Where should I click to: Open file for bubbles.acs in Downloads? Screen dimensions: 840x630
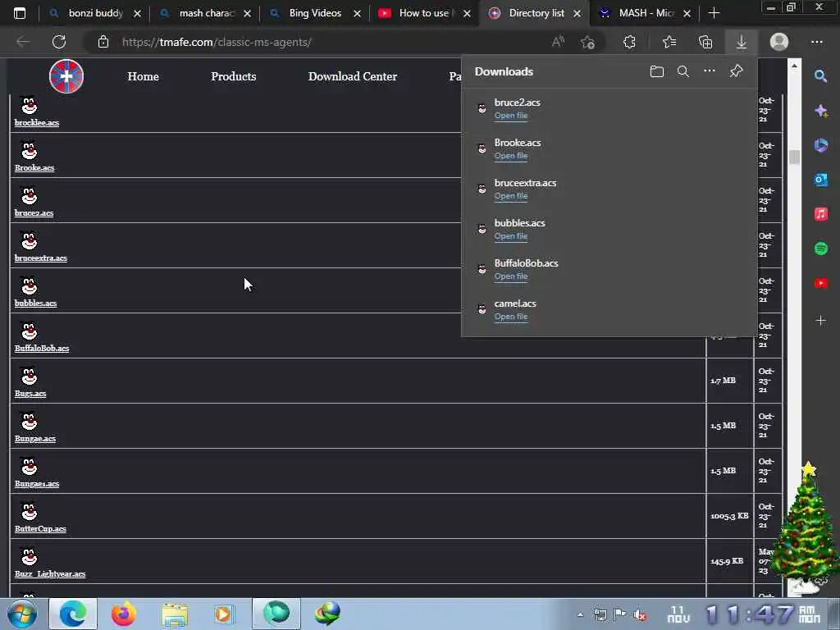point(511,236)
